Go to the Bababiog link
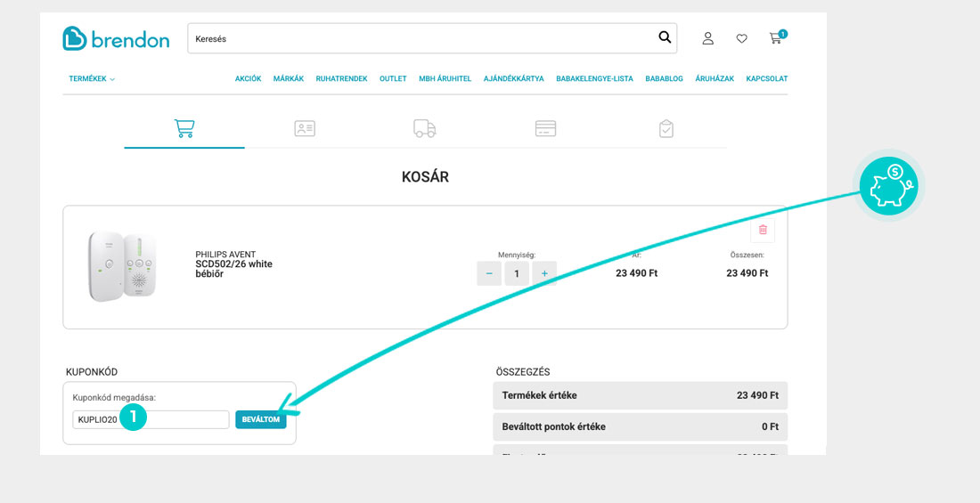The height and width of the screenshot is (503, 980). [x=664, y=79]
